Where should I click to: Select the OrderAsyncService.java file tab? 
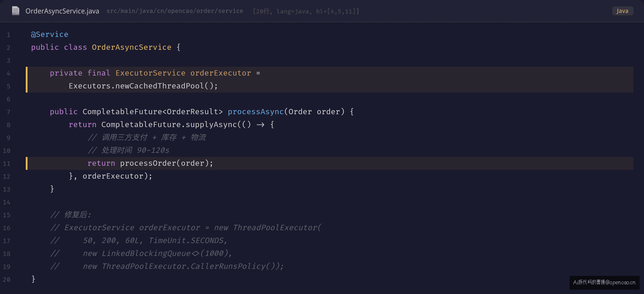coord(62,11)
